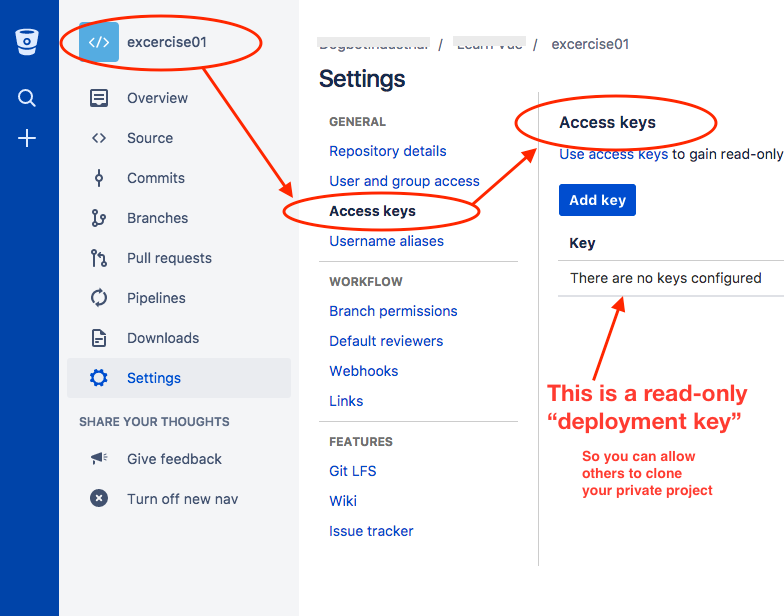Click the Overview page icon

(x=98, y=98)
